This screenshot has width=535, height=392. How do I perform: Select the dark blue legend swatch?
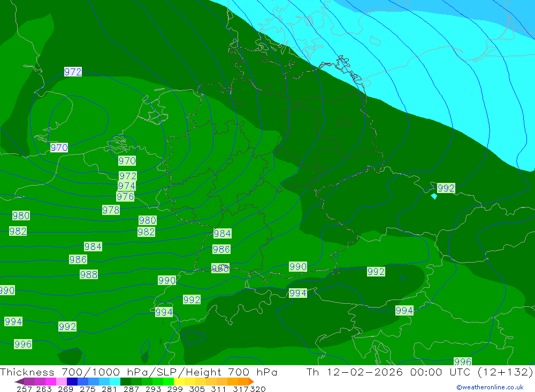(x=72, y=381)
